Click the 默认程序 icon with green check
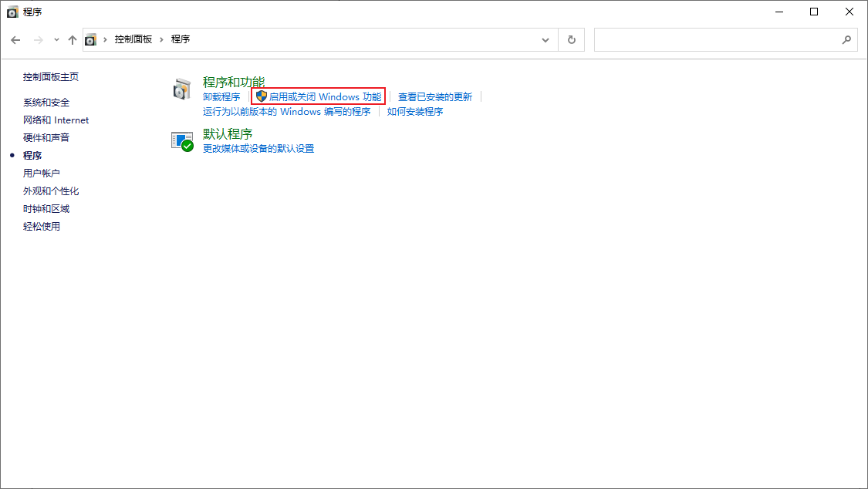The width and height of the screenshot is (868, 489). 182,141
